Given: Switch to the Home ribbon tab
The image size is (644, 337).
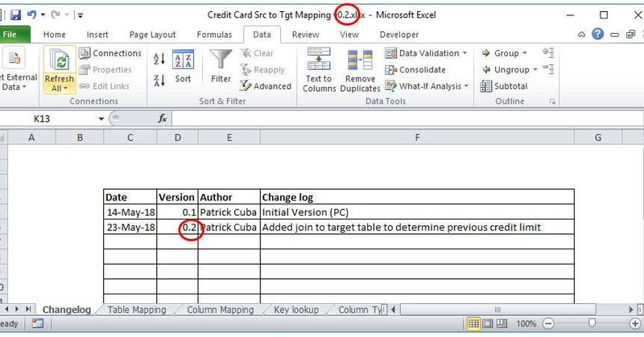Looking at the screenshot, I should pyautogui.click(x=54, y=35).
